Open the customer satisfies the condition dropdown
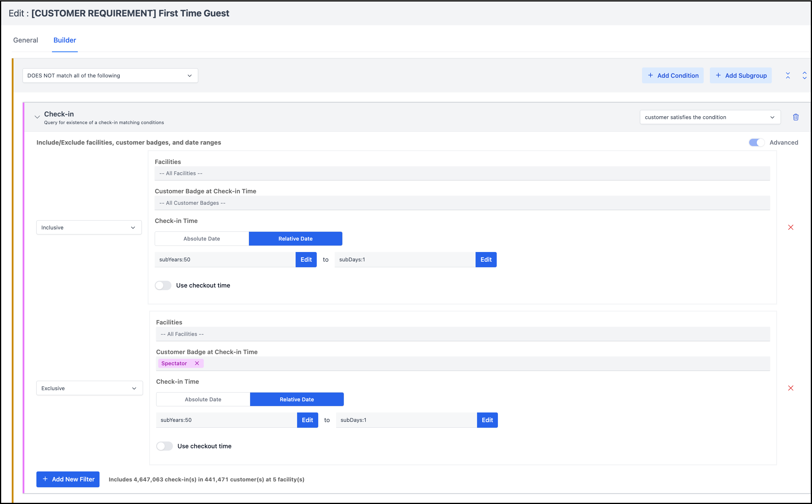 710,117
